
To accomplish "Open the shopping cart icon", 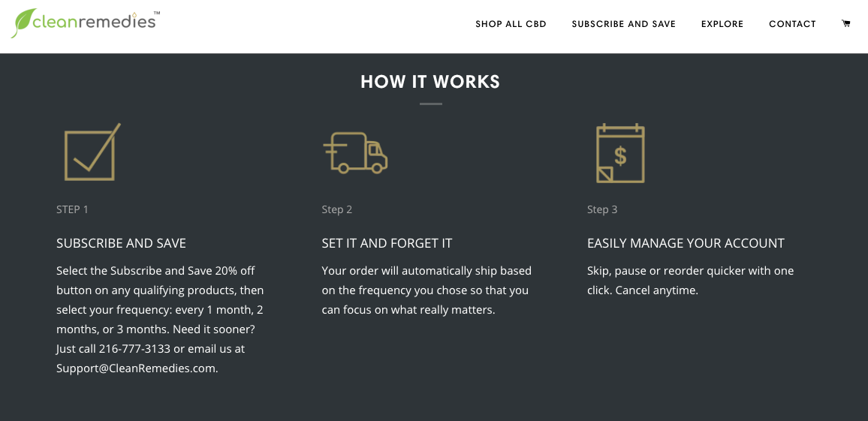I will [x=846, y=24].
